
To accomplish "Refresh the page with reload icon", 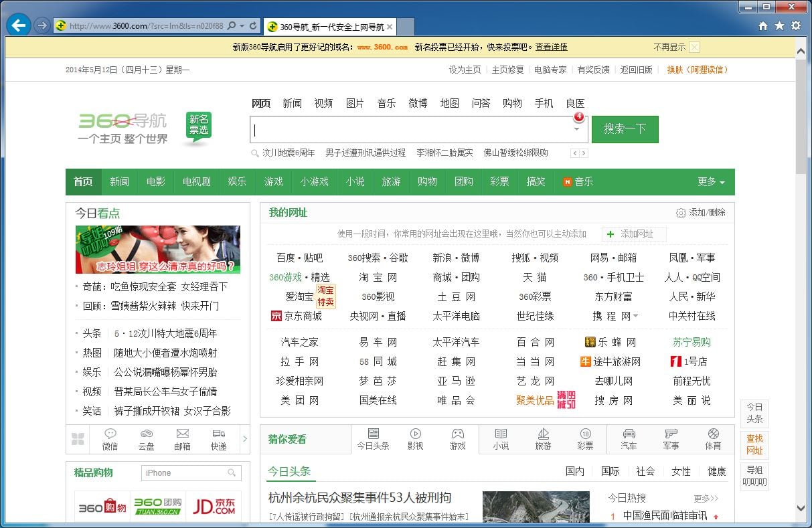I will (x=253, y=26).
